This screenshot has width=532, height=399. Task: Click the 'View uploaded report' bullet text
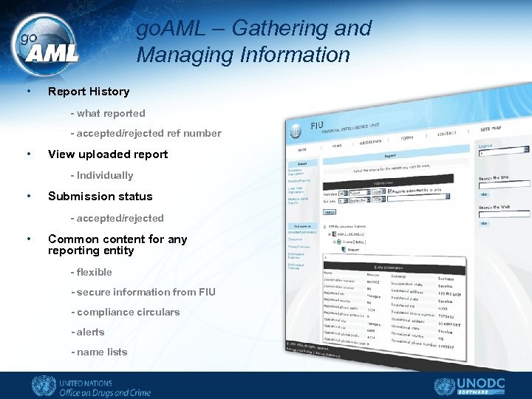(108, 154)
